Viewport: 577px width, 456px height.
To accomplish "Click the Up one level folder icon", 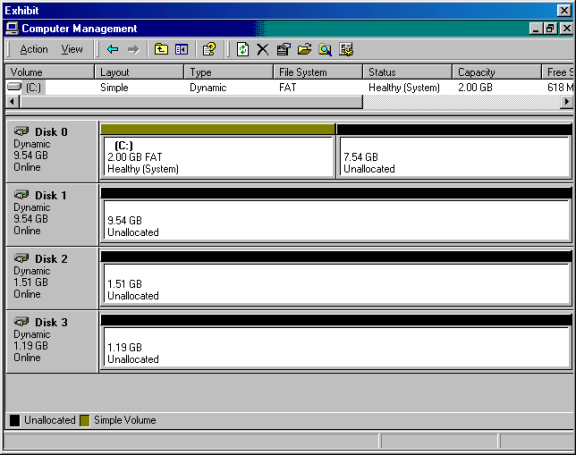I will pos(161,49).
